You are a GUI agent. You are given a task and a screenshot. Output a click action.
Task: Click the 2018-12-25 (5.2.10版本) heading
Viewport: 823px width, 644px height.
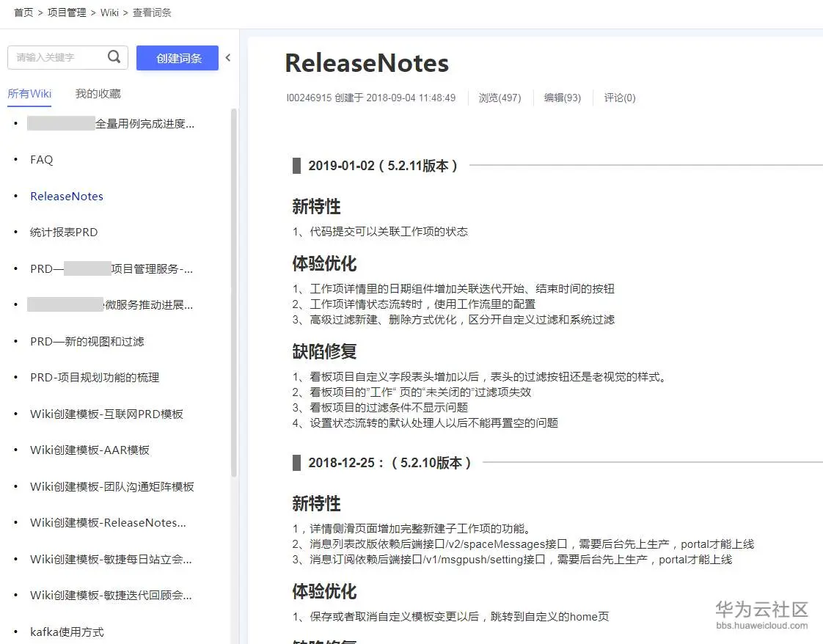[x=389, y=463]
